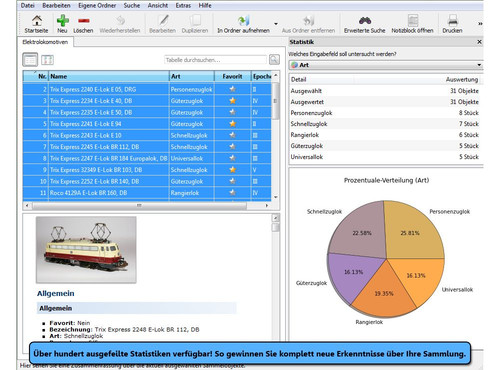Screen dimensions: 500x370
Task: Select the Elektrolokomotiven tab
Action: 45,42
